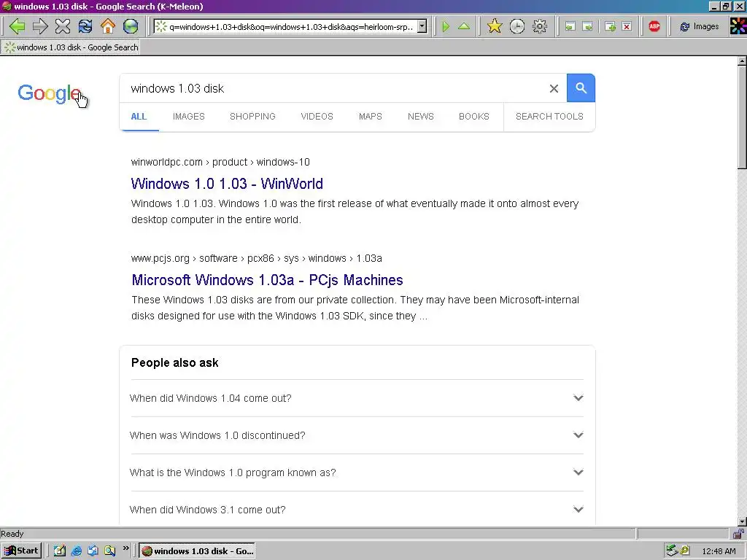
Task: Switch to the IMAGES tab
Action: 189,117
